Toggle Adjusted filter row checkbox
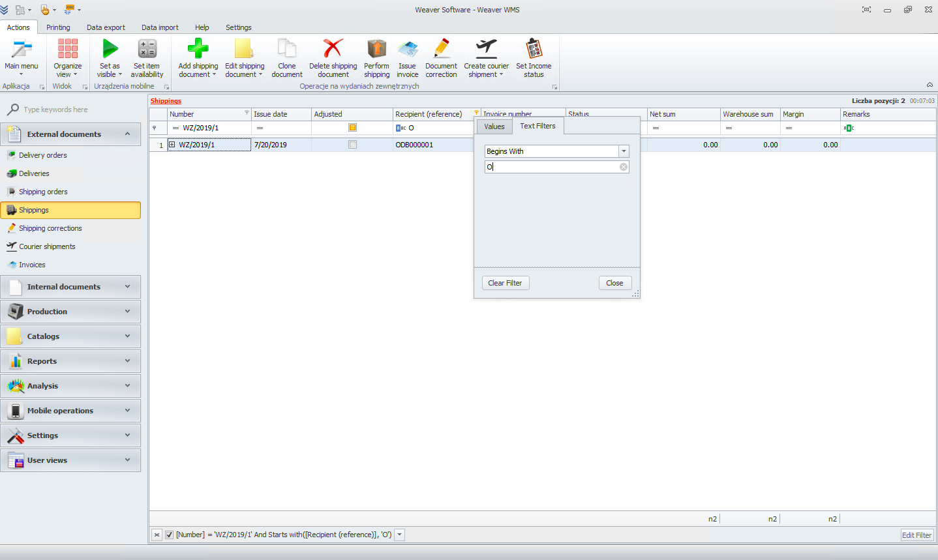This screenshot has height=560, width=938. 352,128
